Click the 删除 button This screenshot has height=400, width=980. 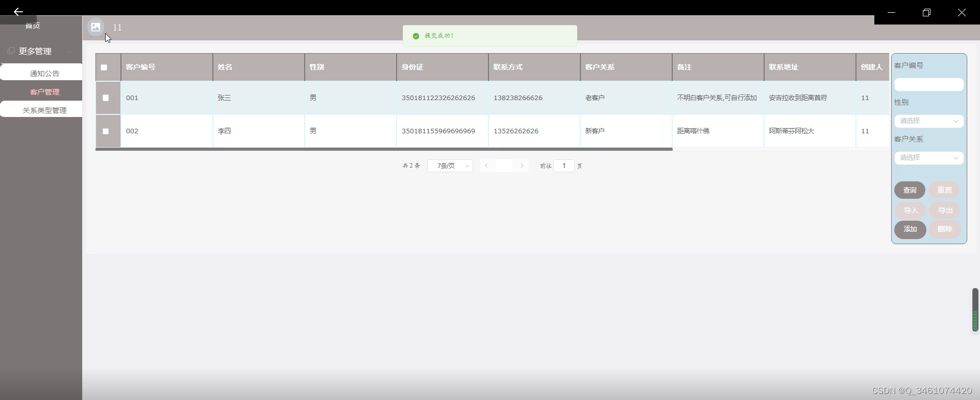click(945, 229)
